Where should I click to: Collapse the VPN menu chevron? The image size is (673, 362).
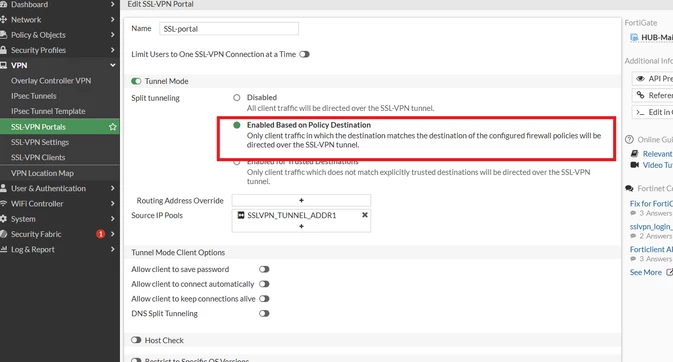click(112, 65)
